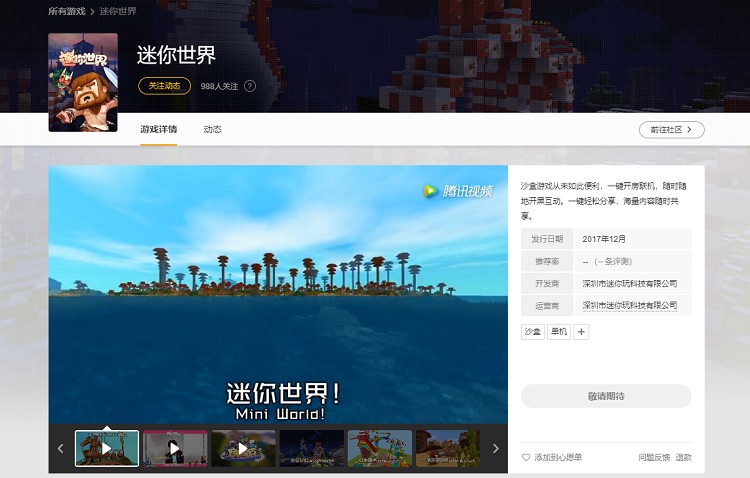The height and width of the screenshot is (478, 750).
Task: Click the 退款 link
Action: 684,457
